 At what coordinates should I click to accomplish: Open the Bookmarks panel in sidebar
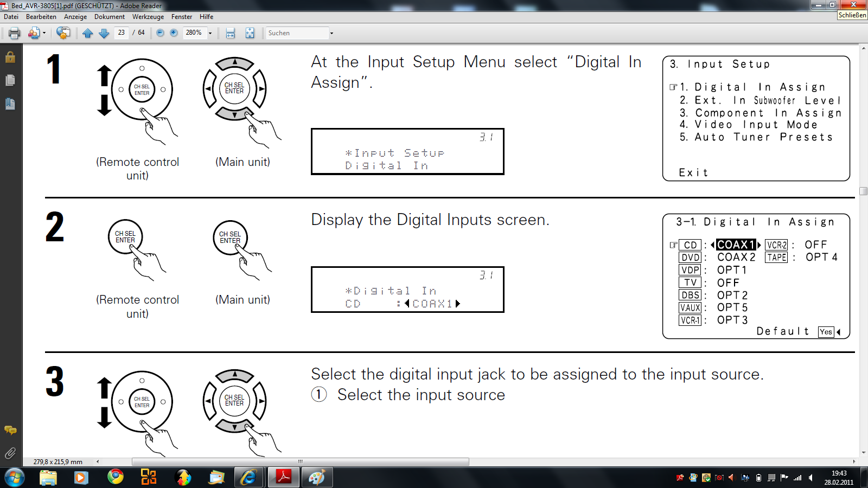point(10,104)
